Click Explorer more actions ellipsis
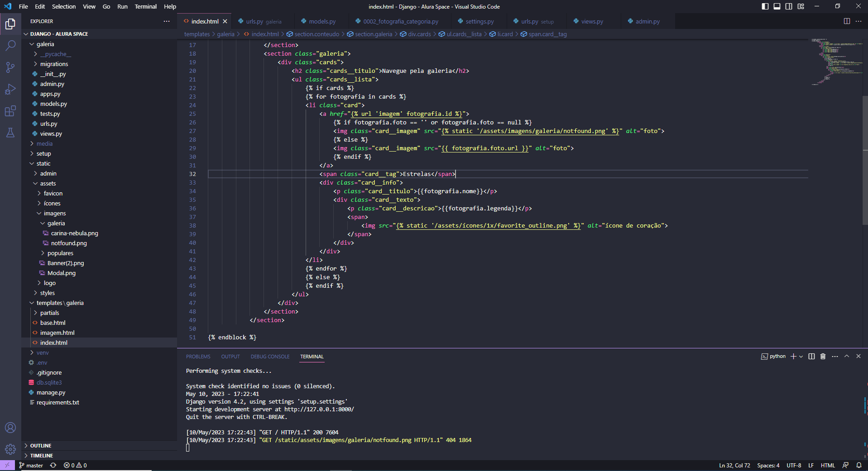Viewport: 868px width, 471px height. [167, 21]
